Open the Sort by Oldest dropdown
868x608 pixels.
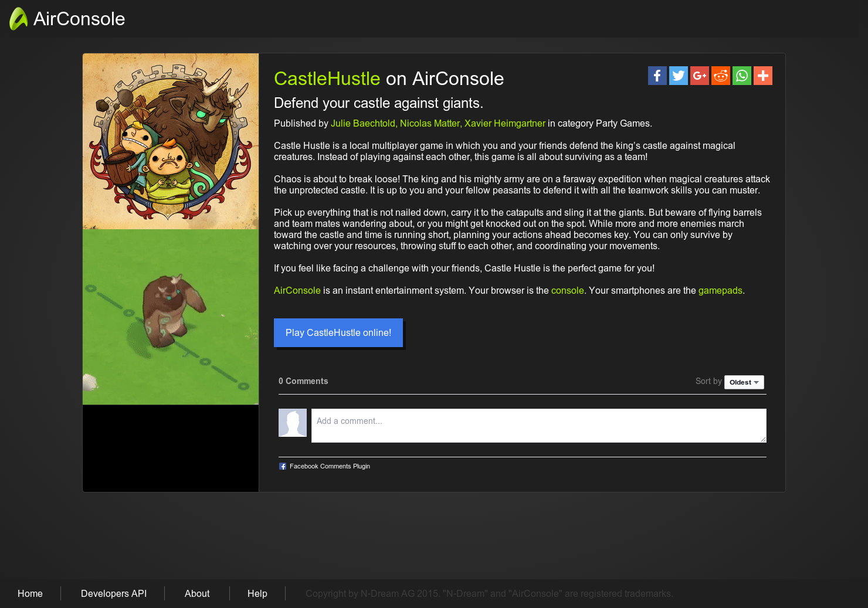[x=744, y=382]
